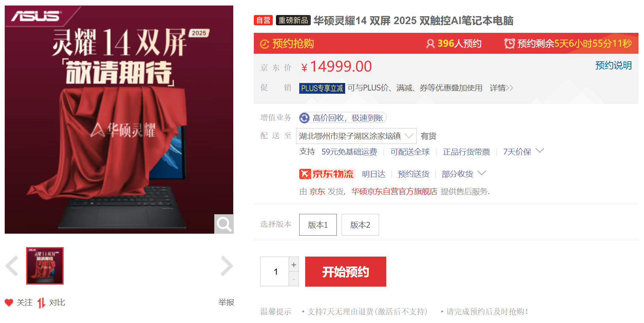Select the product thumbnail image
This screenshot has width=644, height=323.
[45, 266]
